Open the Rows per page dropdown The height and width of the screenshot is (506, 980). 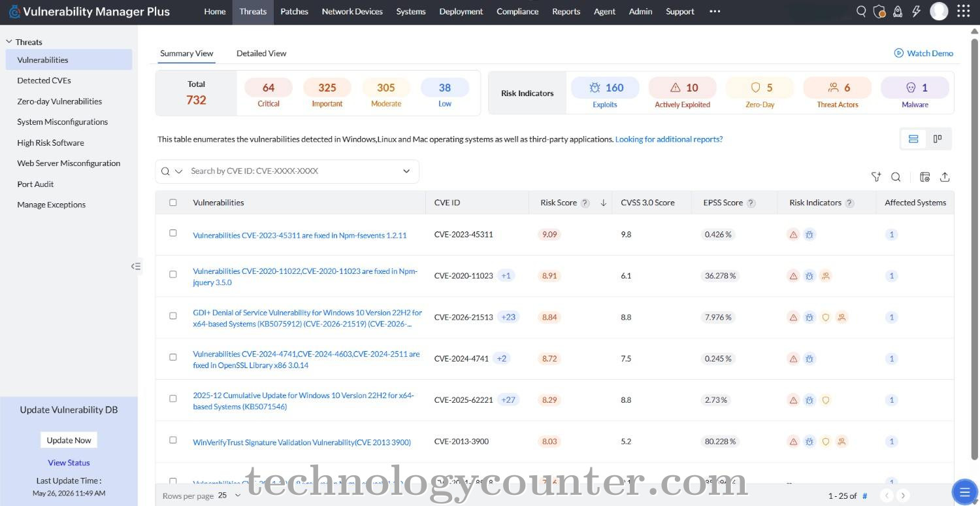tap(229, 496)
